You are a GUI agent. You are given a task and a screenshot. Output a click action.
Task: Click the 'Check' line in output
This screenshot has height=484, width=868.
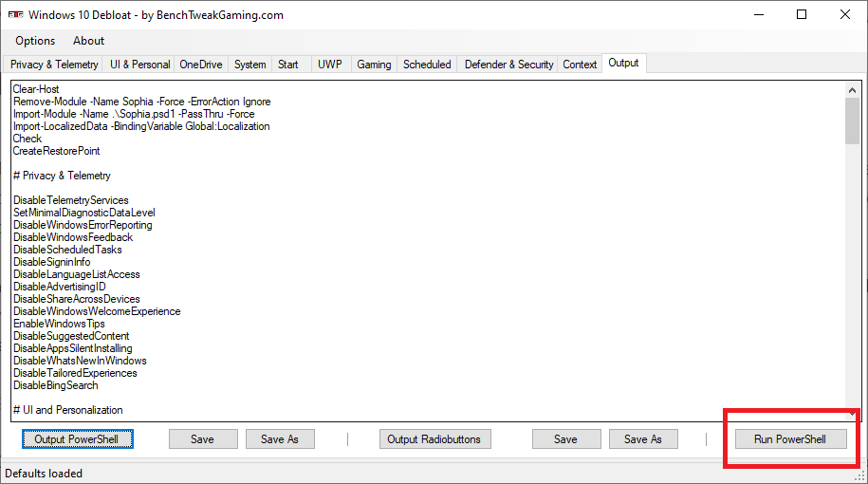coord(28,139)
